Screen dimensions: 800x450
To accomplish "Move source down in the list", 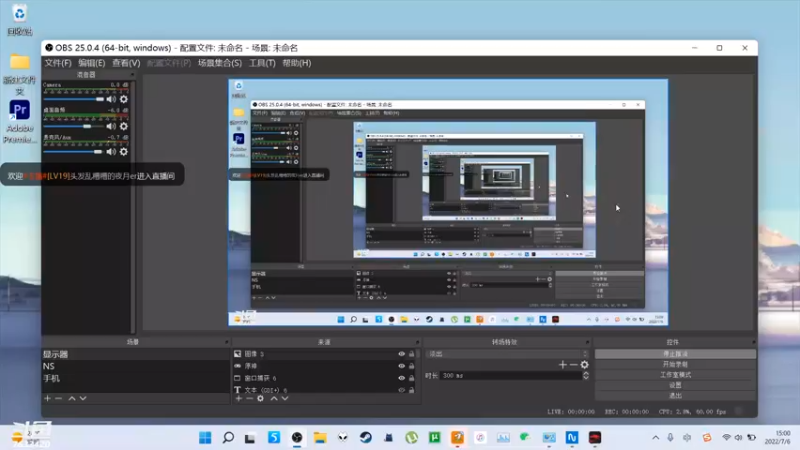I will 285,398.
